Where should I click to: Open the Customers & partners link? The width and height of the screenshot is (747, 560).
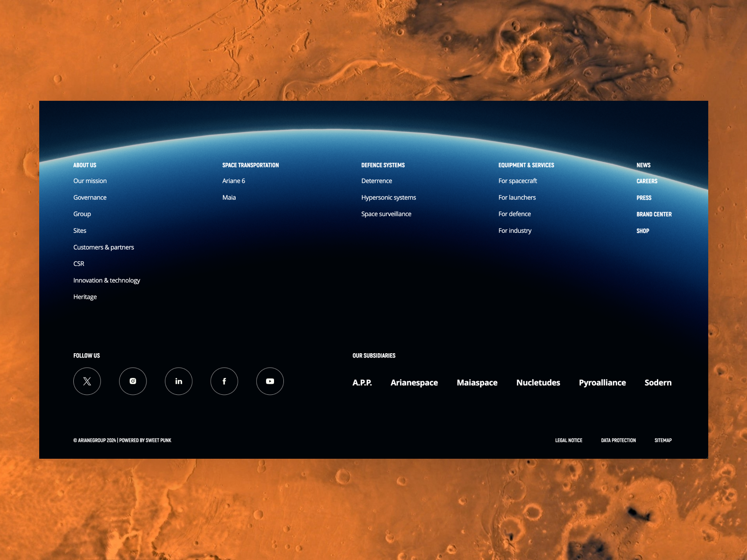coord(104,247)
